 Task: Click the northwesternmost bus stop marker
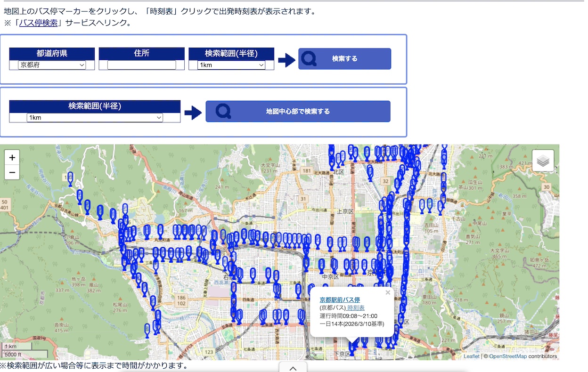[x=70, y=178]
